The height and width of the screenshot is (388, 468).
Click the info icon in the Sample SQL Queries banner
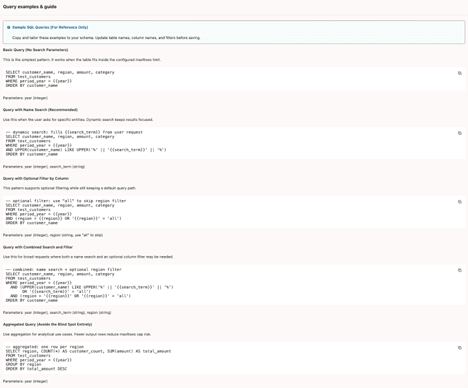click(9, 27)
